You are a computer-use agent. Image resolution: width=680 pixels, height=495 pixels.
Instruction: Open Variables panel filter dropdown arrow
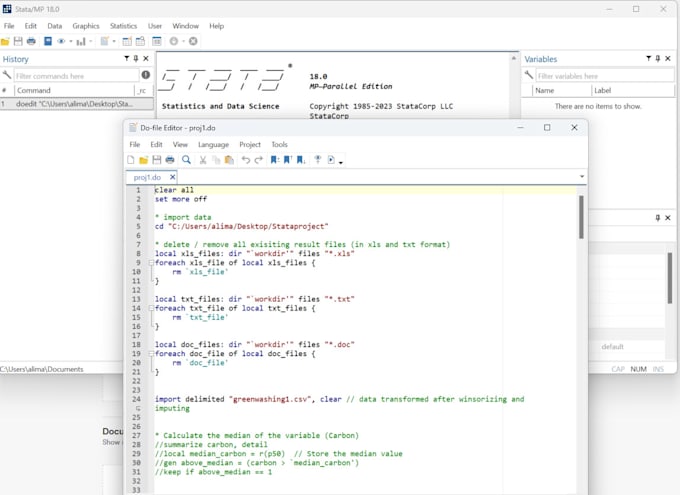click(x=648, y=58)
